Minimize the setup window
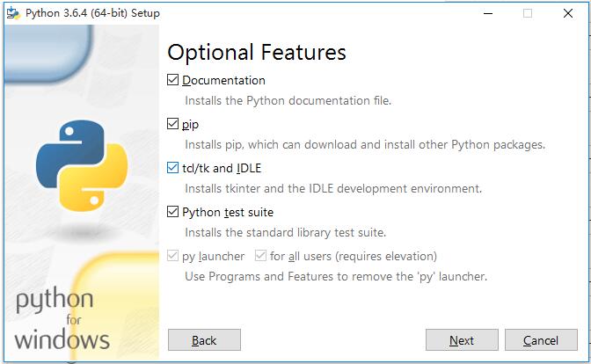 coord(486,13)
